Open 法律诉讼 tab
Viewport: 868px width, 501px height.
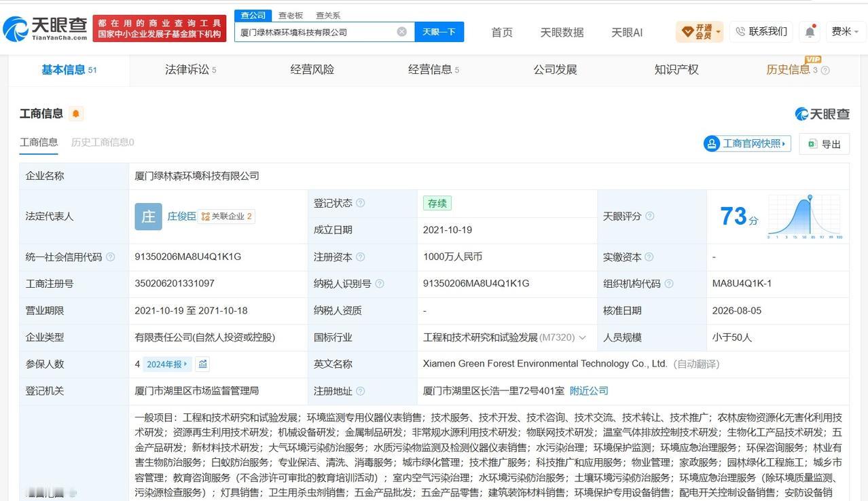190,69
